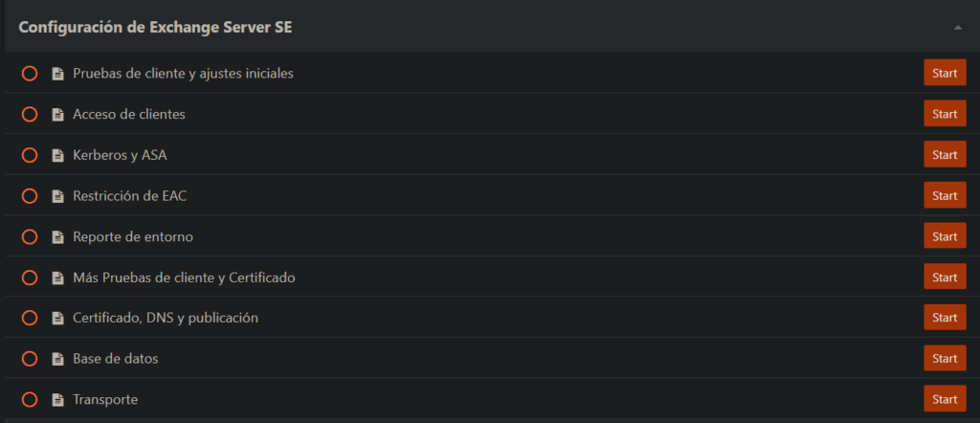Screen dimensions: 980x423
Task: Check the Transporte lesson status circle
Action: [x=30, y=399]
